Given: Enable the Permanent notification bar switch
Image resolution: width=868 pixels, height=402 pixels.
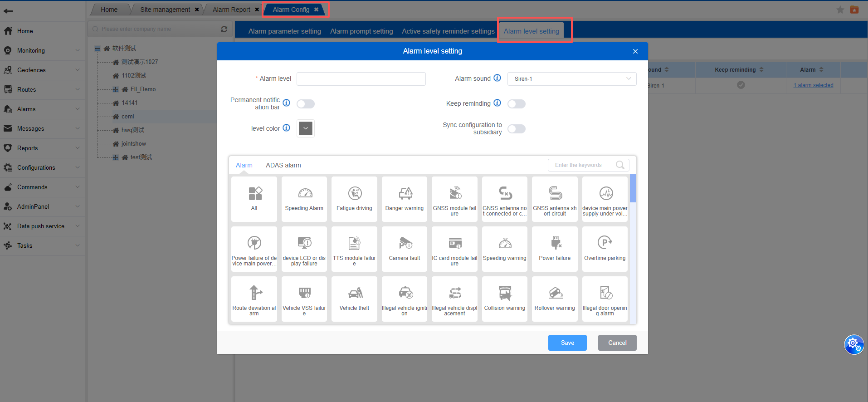Looking at the screenshot, I should (306, 104).
